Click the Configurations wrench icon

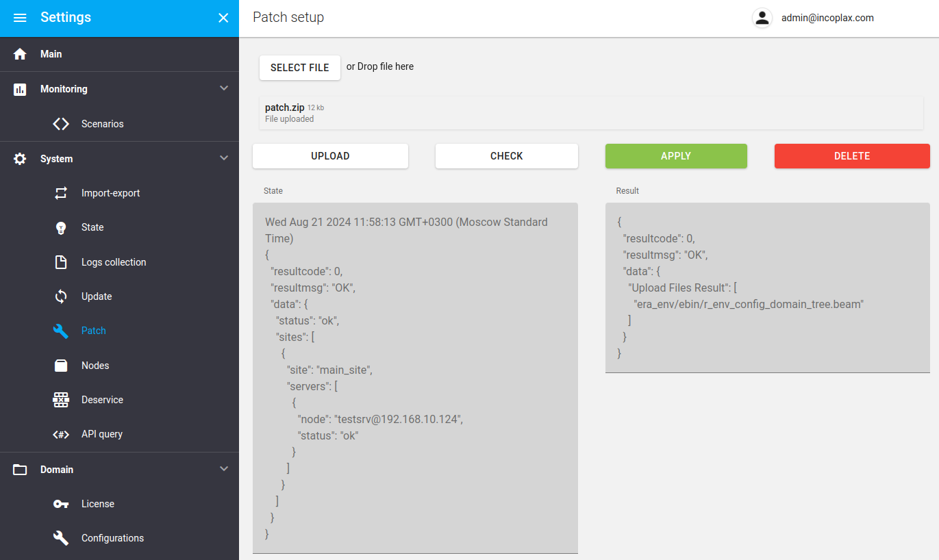61,538
